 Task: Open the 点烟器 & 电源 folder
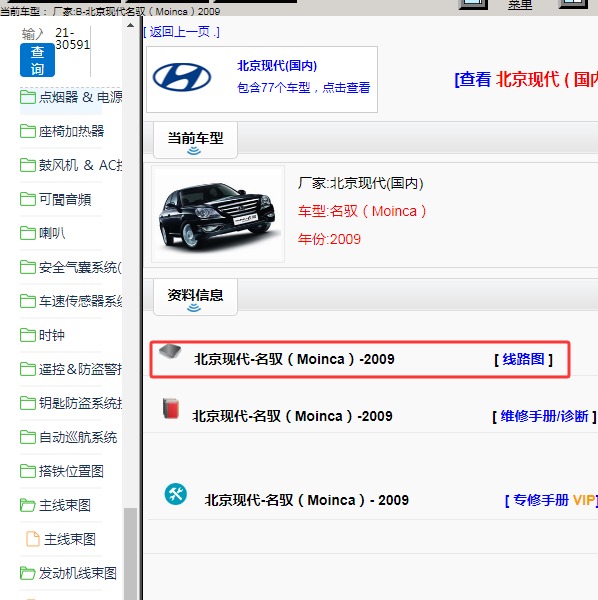pyautogui.click(x=80, y=97)
